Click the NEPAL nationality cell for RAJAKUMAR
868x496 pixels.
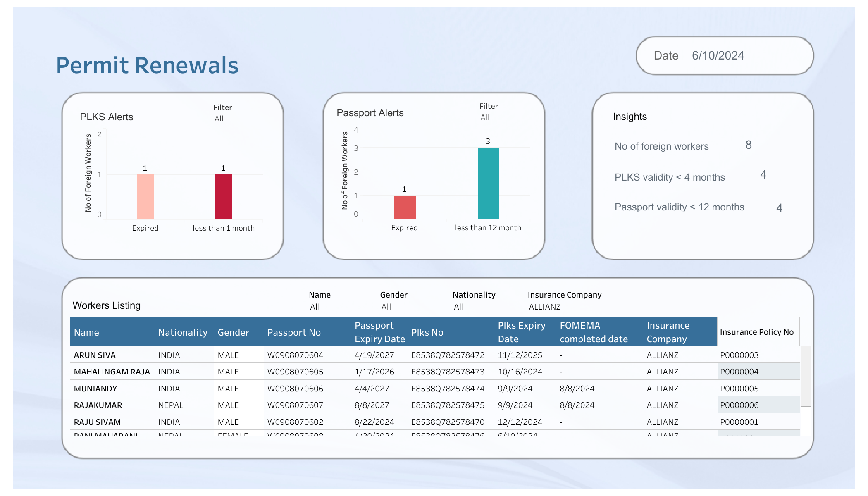[170, 405]
